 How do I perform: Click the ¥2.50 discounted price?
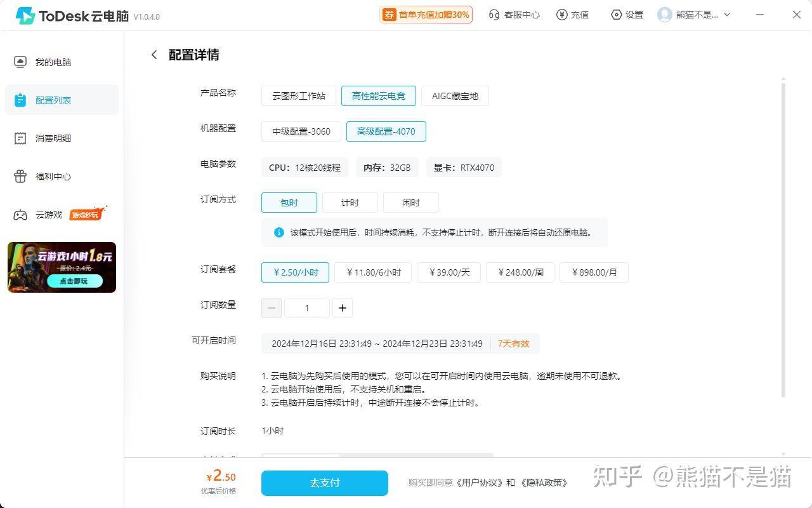click(x=221, y=476)
